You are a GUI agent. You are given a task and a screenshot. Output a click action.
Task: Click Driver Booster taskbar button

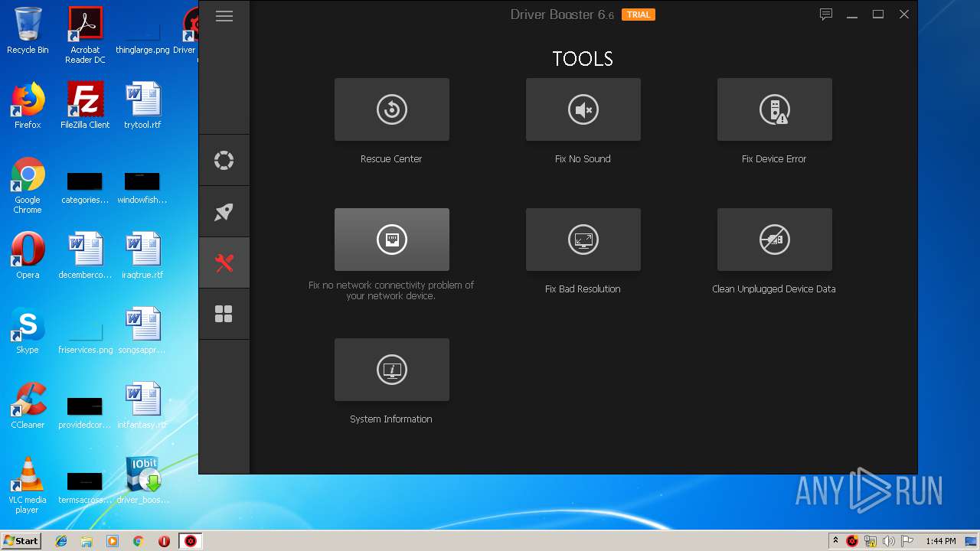191,541
